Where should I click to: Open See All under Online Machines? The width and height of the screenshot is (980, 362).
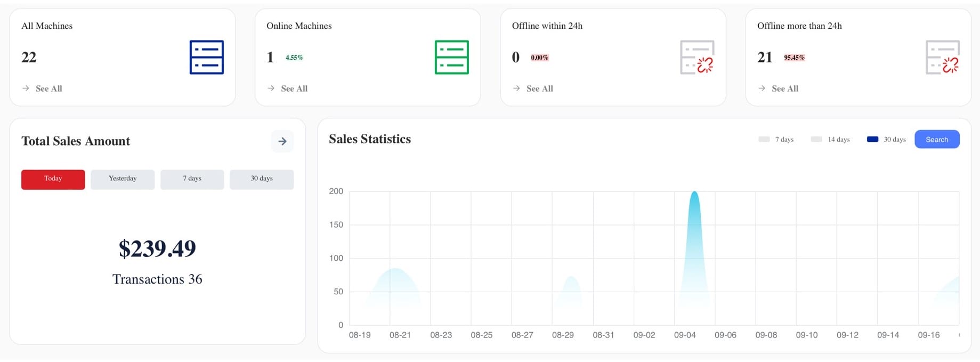point(294,89)
